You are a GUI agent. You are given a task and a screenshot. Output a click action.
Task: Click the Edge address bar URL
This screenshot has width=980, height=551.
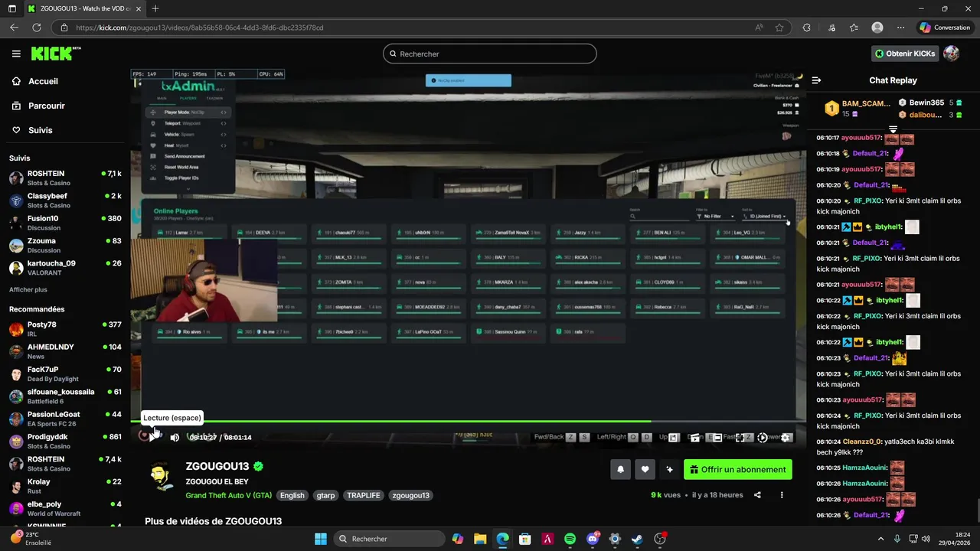tap(200, 28)
